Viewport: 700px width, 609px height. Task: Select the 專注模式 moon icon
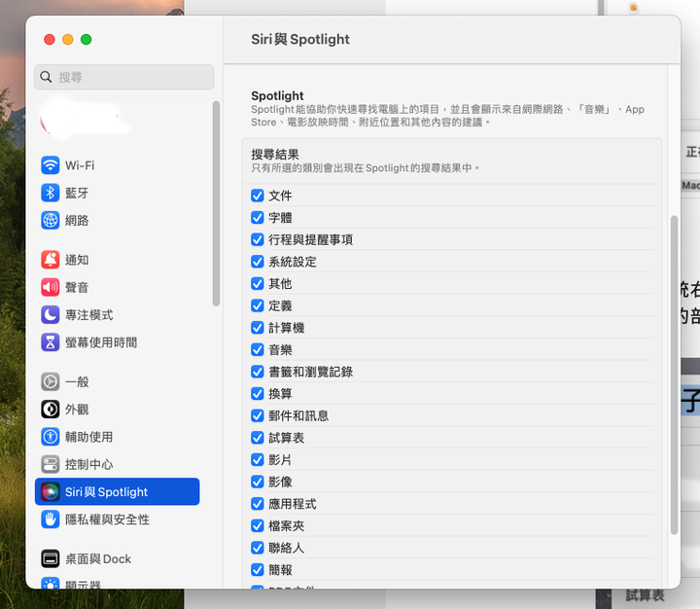[x=51, y=315]
